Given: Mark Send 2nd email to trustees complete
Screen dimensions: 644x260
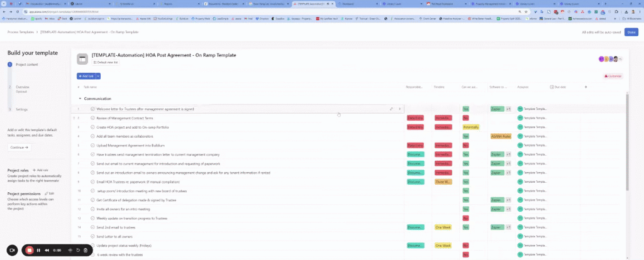Looking at the screenshot, I should point(93,227).
